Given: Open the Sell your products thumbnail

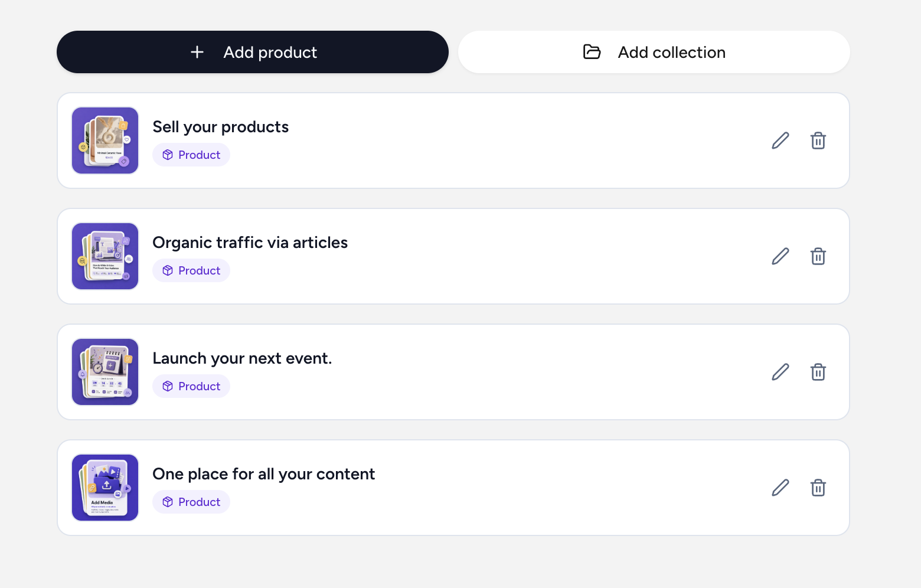Looking at the screenshot, I should (105, 141).
